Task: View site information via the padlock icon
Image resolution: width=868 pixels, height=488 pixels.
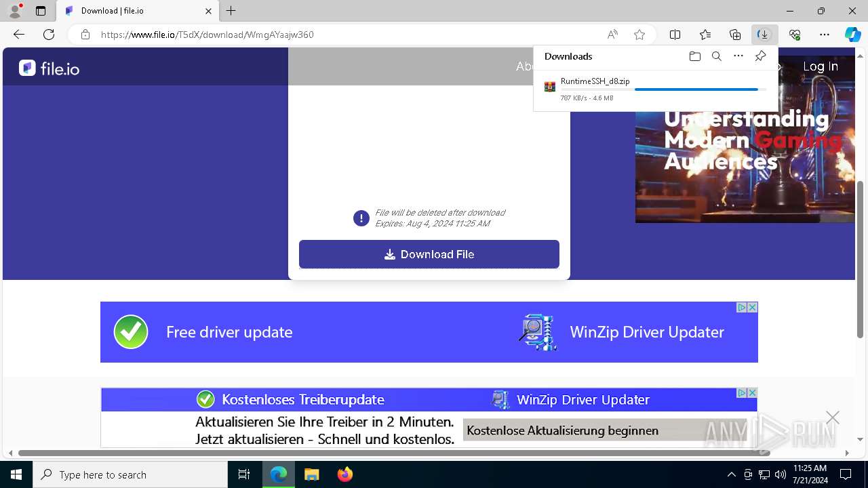Action: pos(85,35)
